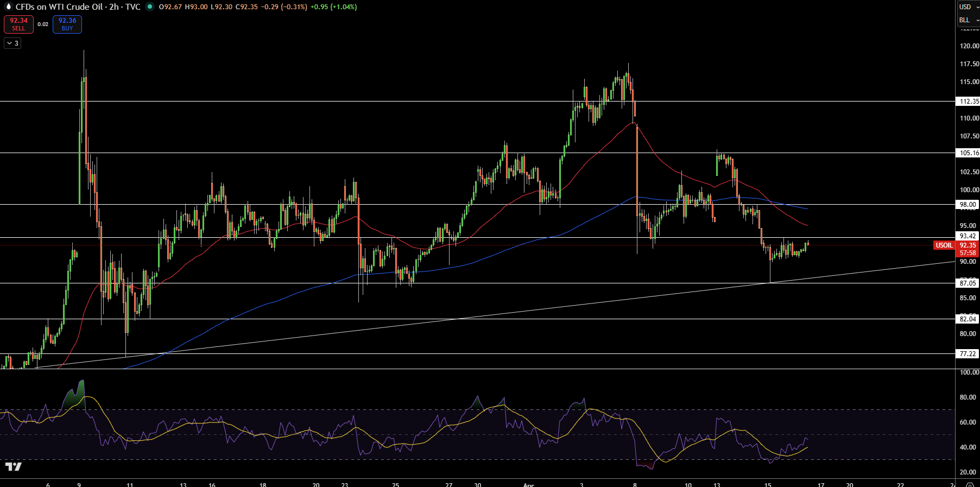
Task: Click the green market status dot
Action: coord(149,7)
